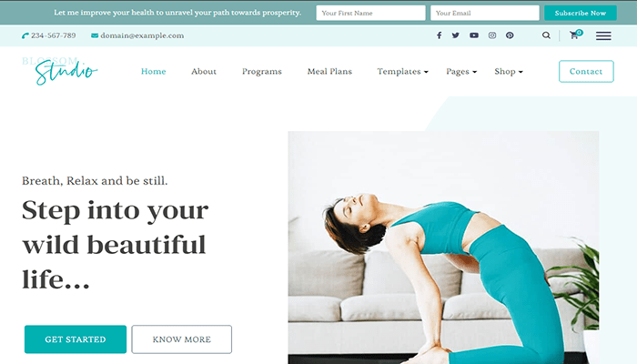Screen dimensions: 637x364
Task: Open the Twitter social link icon
Action: [455, 35]
